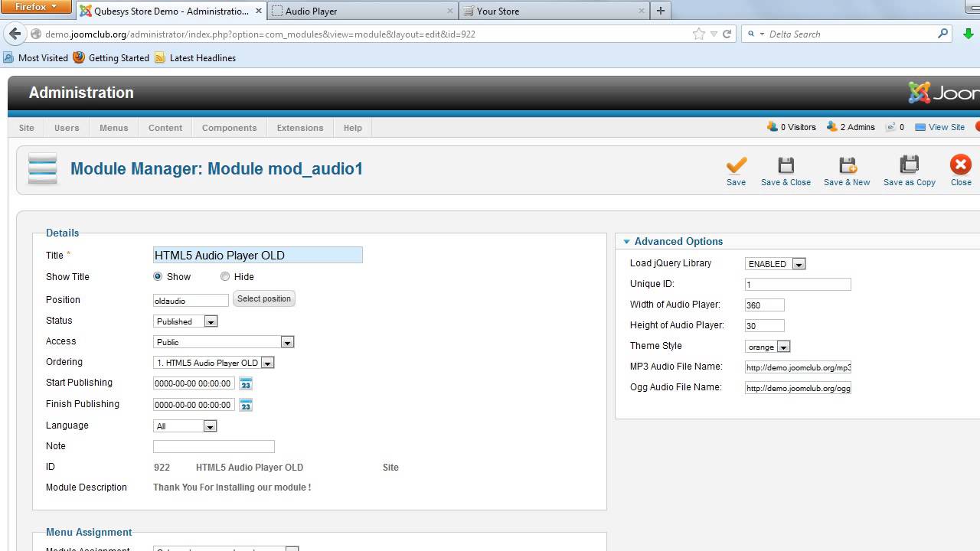Click the Save as Copy icon

click(x=910, y=165)
